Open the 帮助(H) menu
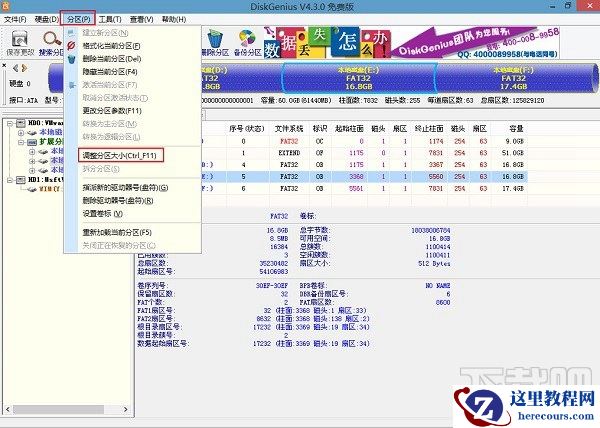This screenshot has width=600, height=428. point(174,19)
